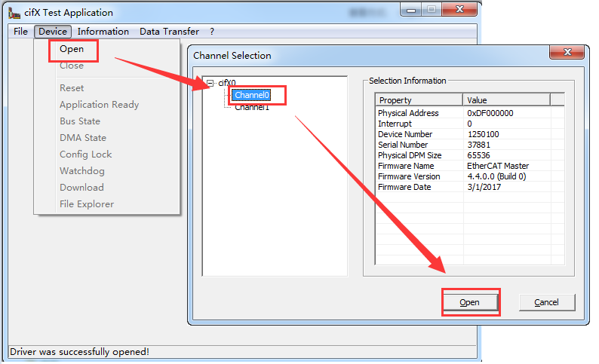Open the File menu

click(x=20, y=32)
